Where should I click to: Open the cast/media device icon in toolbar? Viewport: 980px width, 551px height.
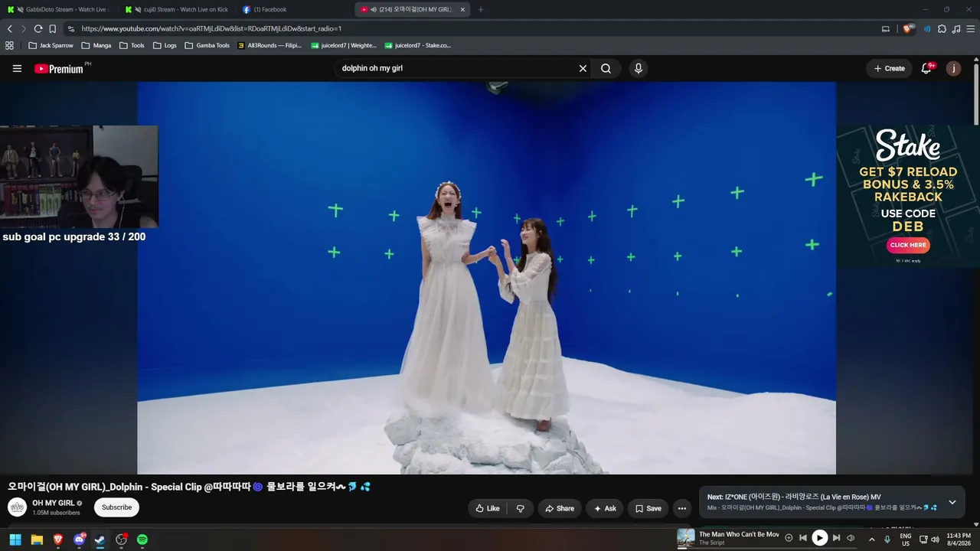[x=886, y=28]
